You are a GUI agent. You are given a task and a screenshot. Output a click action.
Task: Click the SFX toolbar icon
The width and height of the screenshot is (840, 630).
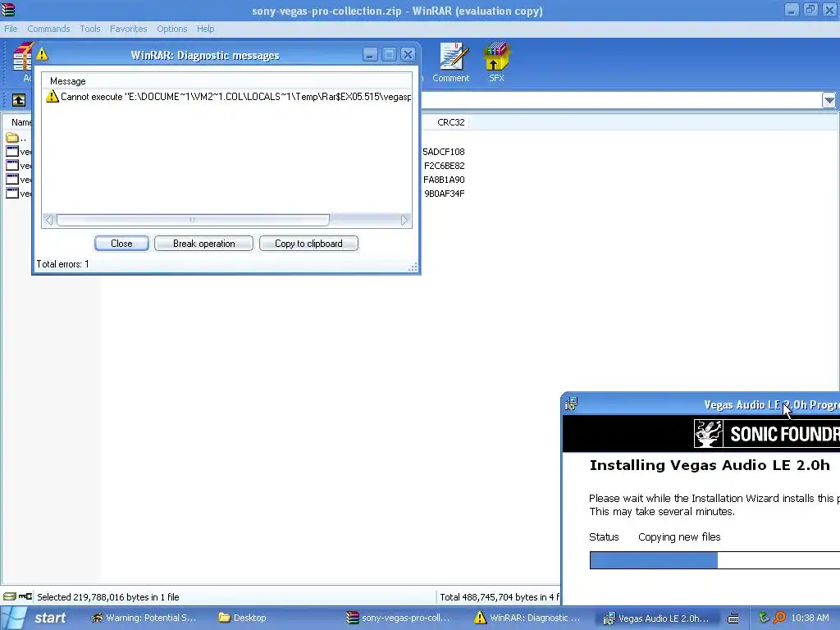[x=496, y=62]
